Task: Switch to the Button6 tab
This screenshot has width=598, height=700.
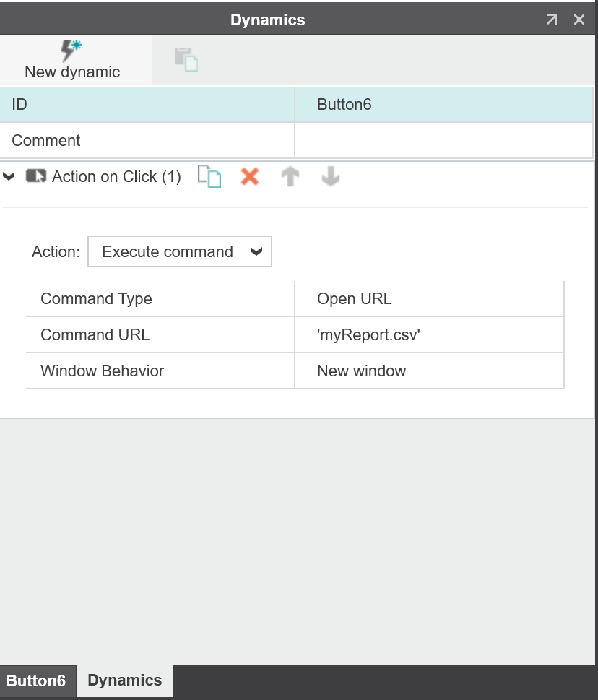Action: (x=36, y=681)
